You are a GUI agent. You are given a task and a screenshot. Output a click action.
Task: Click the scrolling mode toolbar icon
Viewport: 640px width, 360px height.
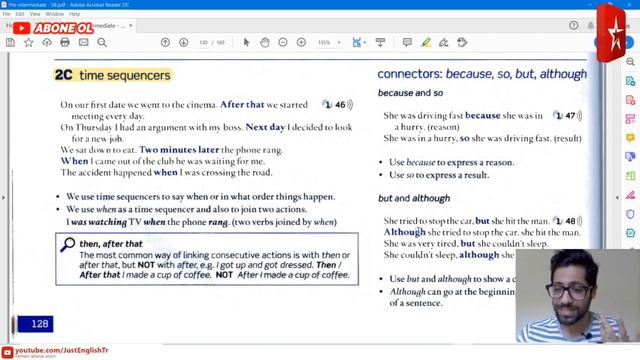tap(380, 42)
